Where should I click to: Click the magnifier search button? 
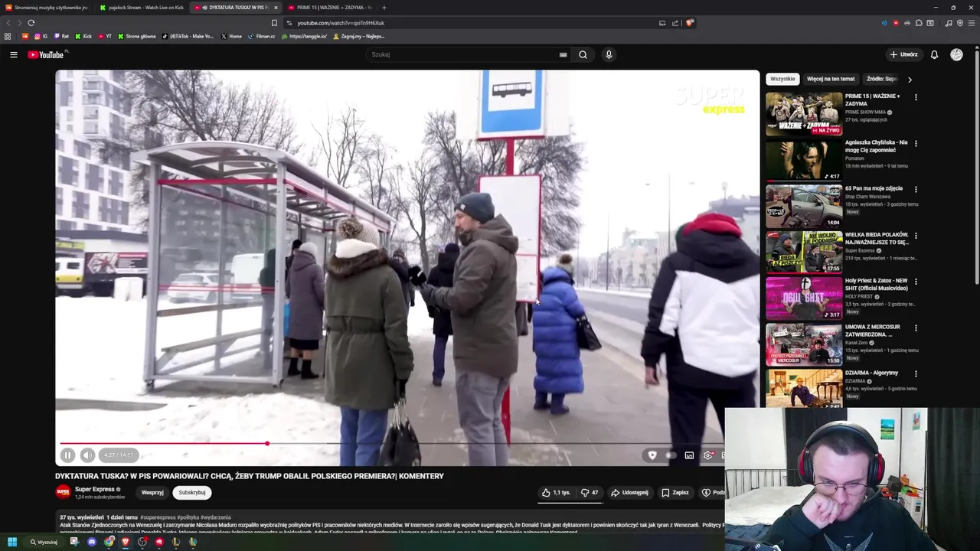583,54
